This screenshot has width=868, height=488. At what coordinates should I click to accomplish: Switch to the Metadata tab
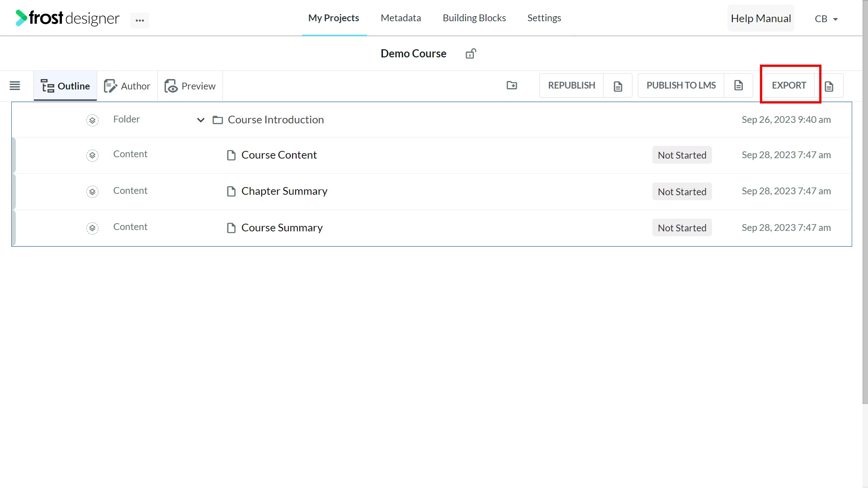pos(401,18)
